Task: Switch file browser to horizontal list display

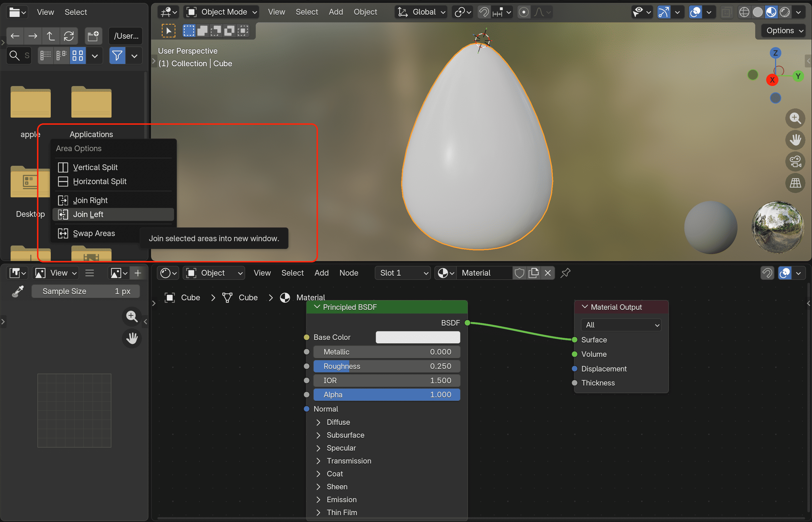Action: [61, 55]
